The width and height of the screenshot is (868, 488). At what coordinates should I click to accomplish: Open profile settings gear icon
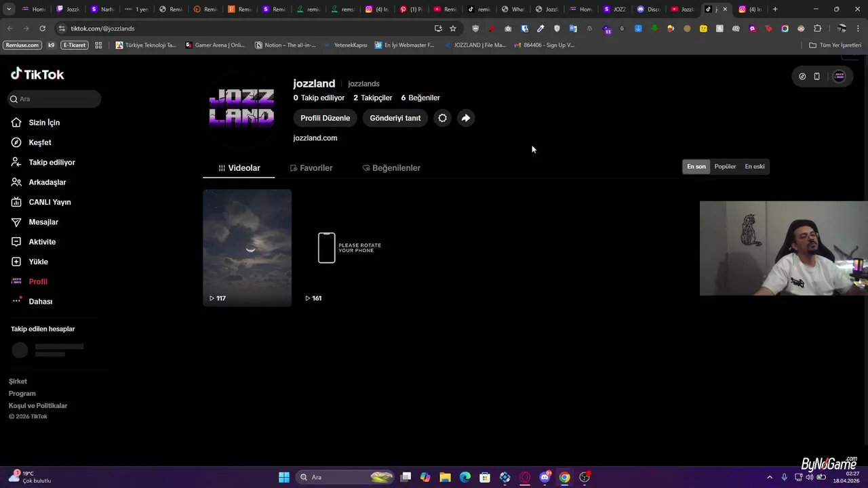click(442, 118)
